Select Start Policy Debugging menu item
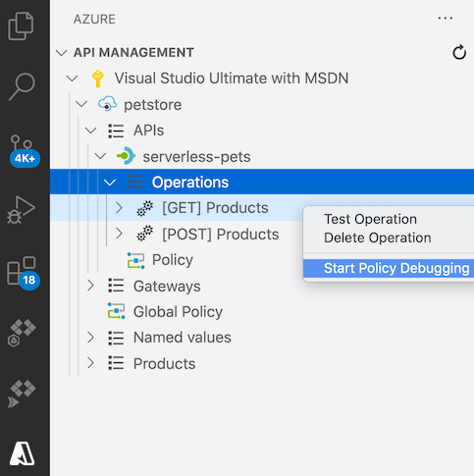The image size is (474, 476). pos(389,268)
